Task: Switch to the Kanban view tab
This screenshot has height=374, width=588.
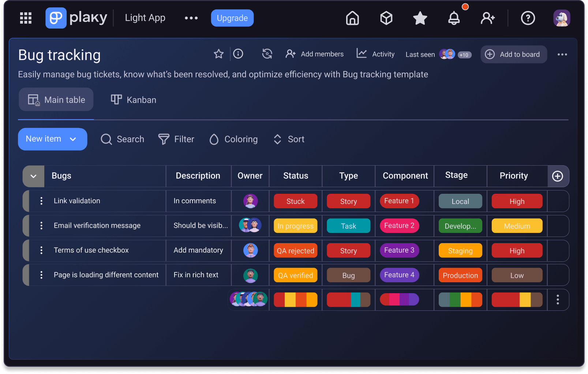Action: [x=133, y=99]
